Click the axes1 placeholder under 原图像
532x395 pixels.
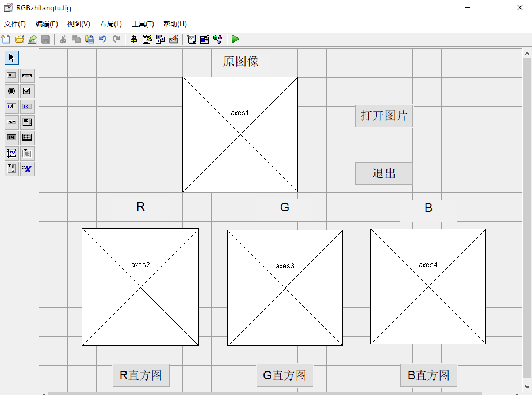pyautogui.click(x=240, y=134)
